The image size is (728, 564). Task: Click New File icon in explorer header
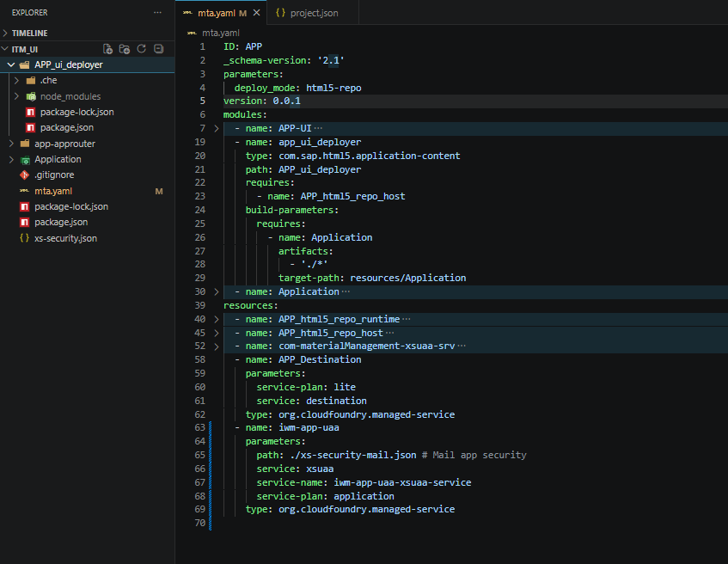tap(107, 49)
